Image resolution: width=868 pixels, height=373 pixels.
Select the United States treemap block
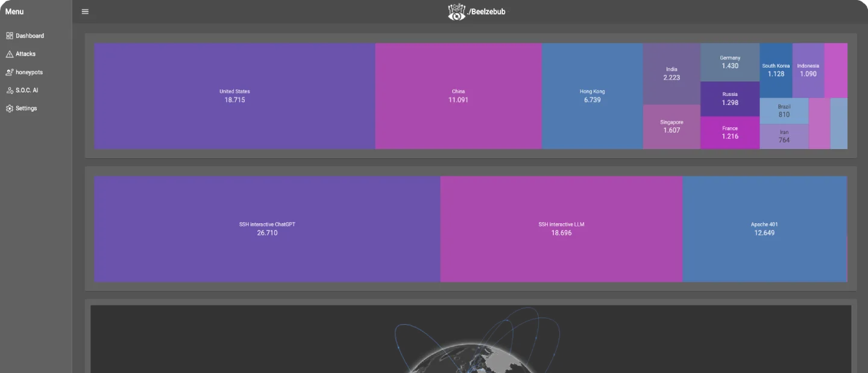(x=234, y=96)
